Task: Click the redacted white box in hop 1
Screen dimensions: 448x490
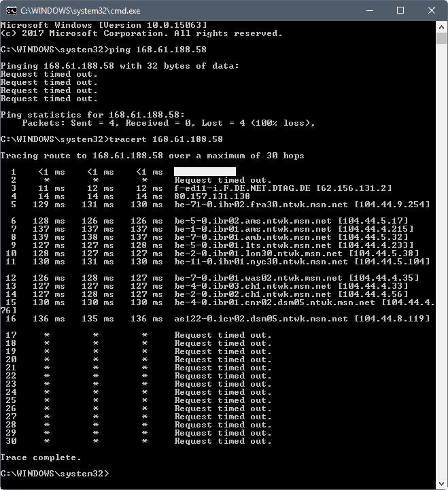Action: (205, 171)
